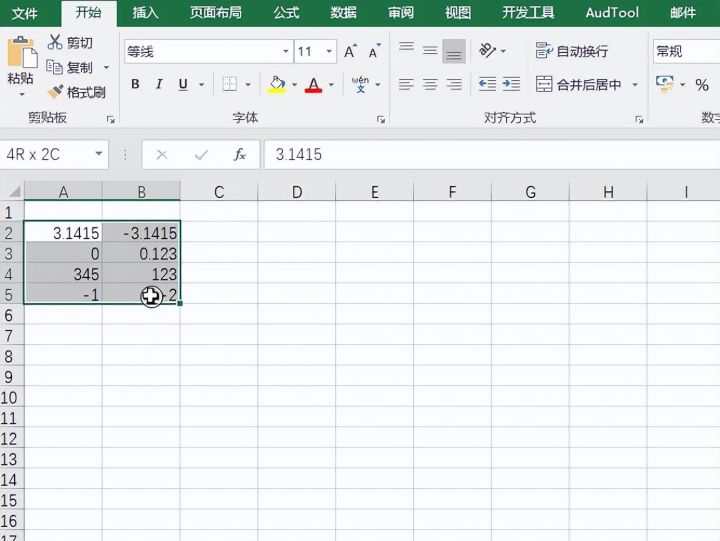Expand font 字体 dialog launcher
This screenshot has width=720, height=541.
pyautogui.click(x=381, y=119)
